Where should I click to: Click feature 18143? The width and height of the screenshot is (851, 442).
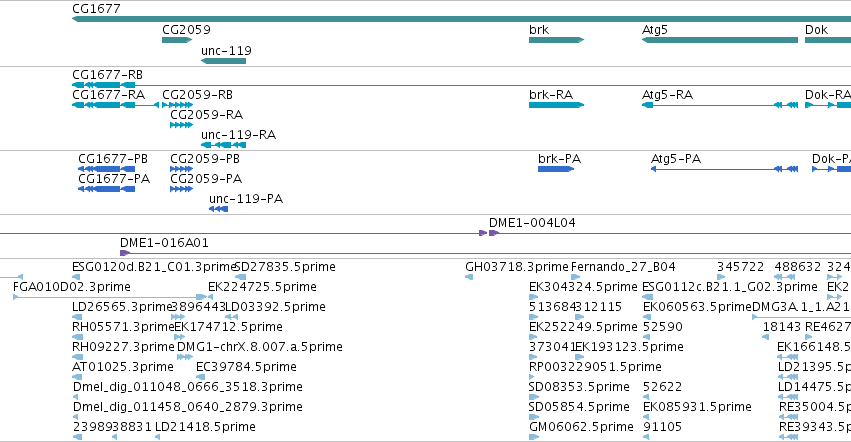click(x=782, y=327)
